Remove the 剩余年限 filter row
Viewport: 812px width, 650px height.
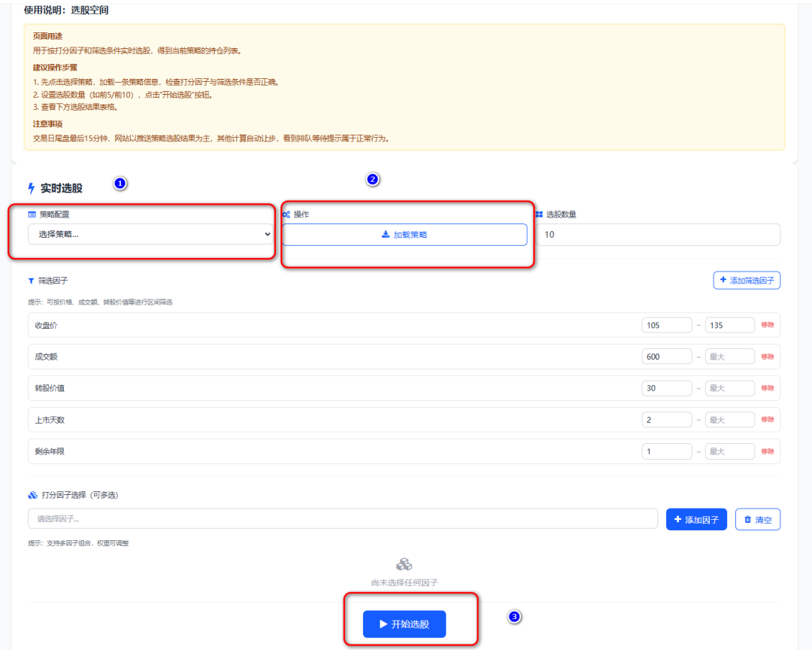pyautogui.click(x=768, y=451)
